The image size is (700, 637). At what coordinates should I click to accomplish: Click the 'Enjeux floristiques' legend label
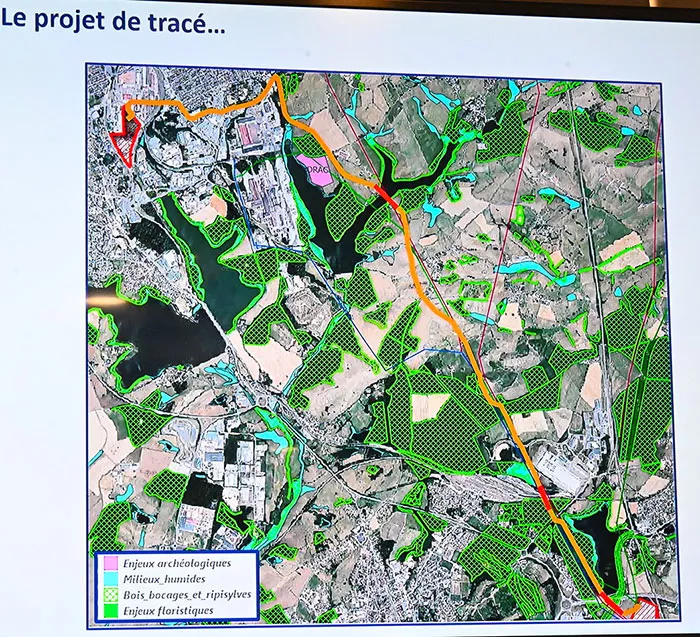tap(168, 610)
